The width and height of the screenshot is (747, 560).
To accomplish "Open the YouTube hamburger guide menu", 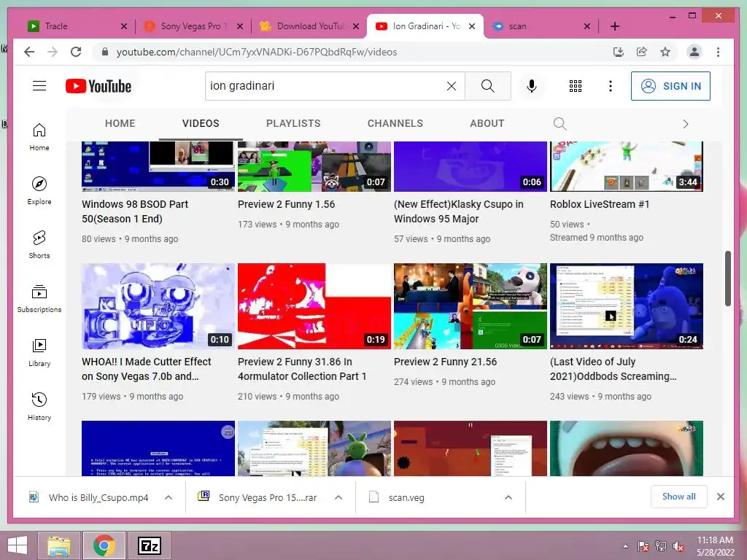I will click(x=39, y=86).
